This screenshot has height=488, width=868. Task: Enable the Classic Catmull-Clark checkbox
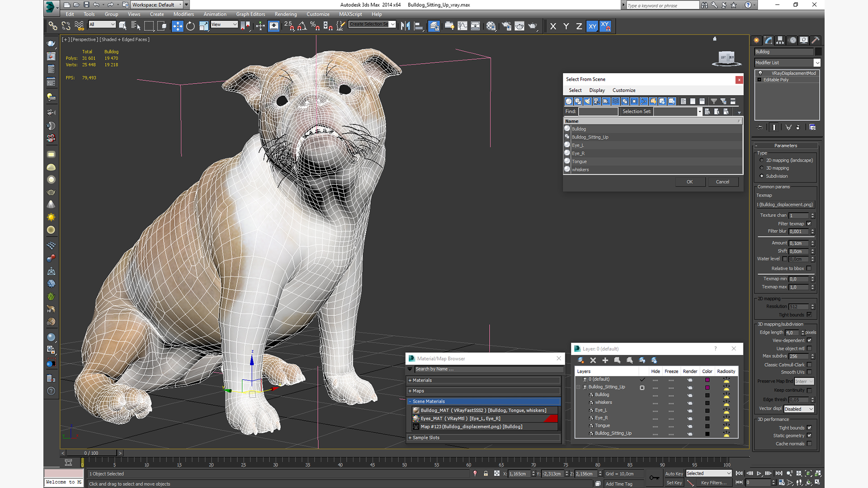809,365
